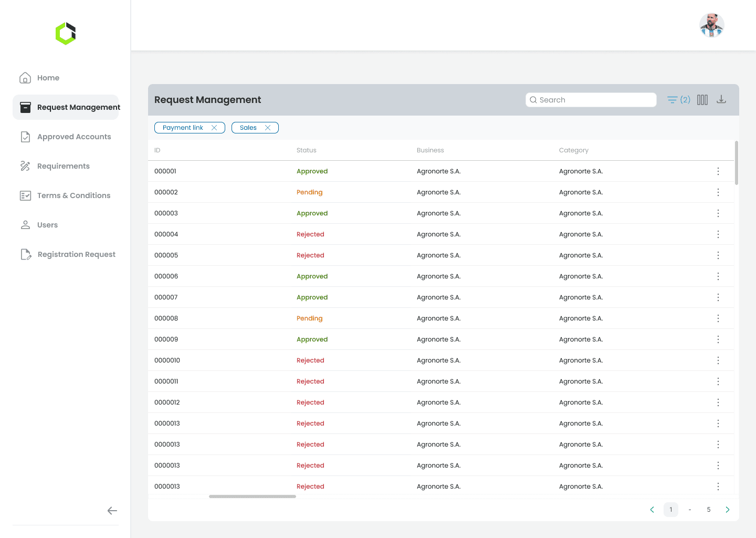Open row actions menu for 000006
This screenshot has width=756, height=538.
tap(718, 276)
